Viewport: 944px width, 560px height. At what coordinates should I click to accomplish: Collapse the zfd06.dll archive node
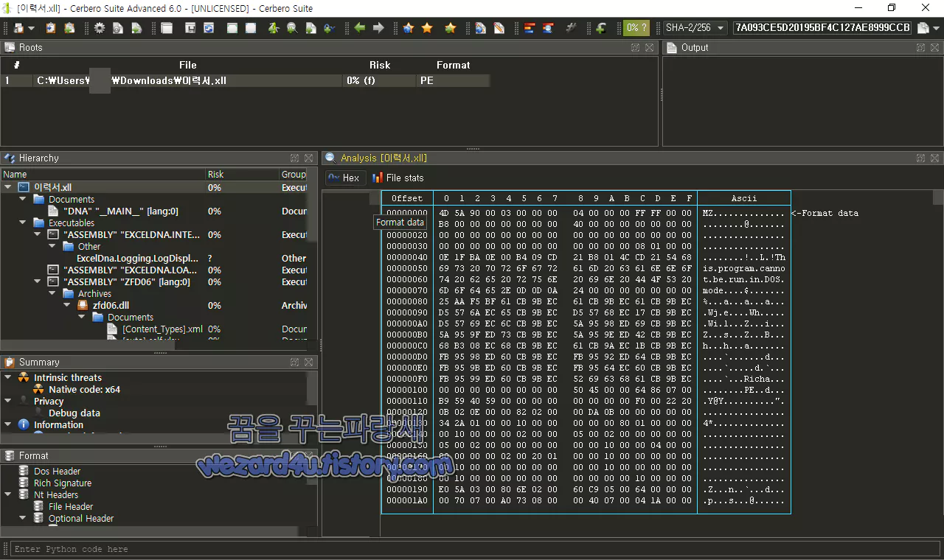pyautogui.click(x=67, y=305)
